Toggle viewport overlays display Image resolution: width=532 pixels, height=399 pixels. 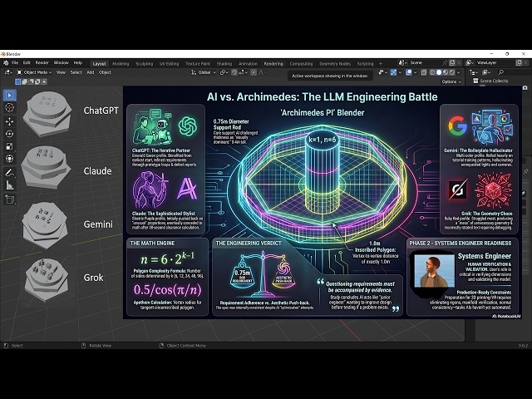point(409,72)
